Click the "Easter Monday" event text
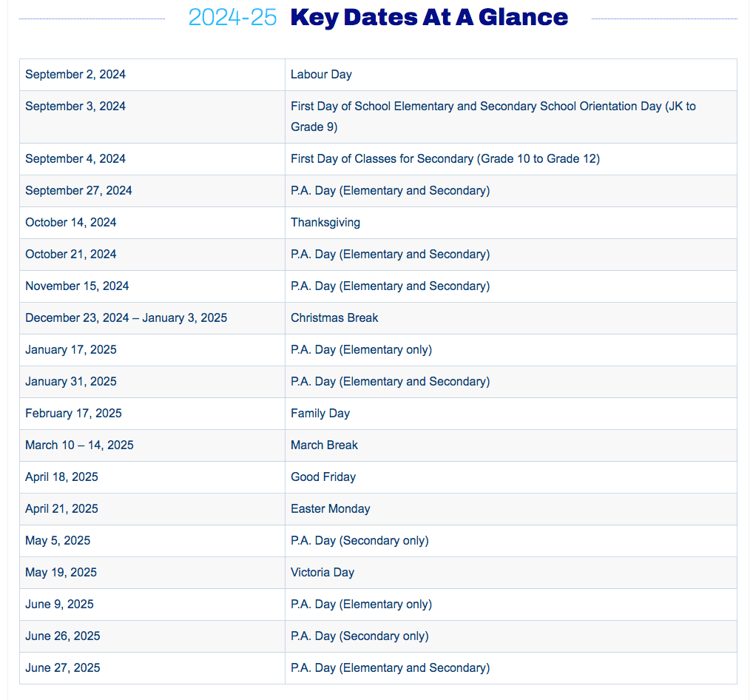 (331, 509)
